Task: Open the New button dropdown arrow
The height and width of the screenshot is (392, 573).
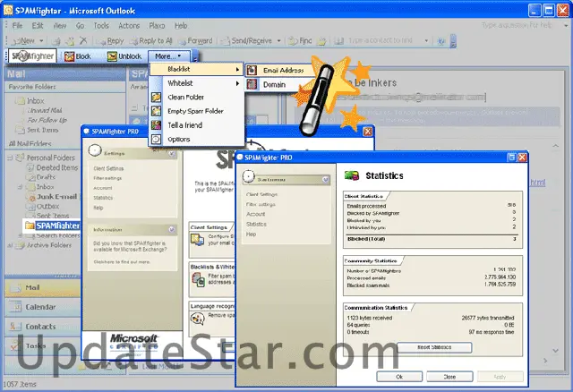Action: (41, 41)
